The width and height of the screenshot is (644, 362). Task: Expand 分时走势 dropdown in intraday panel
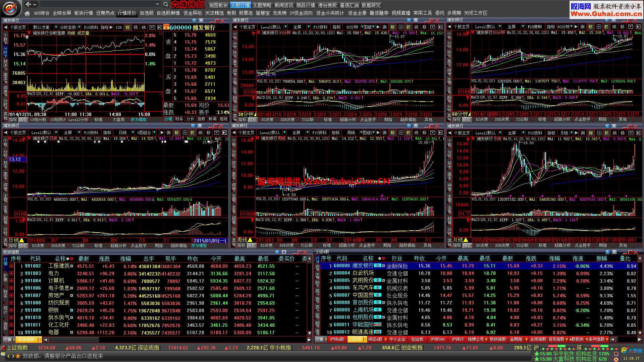(79, 27)
